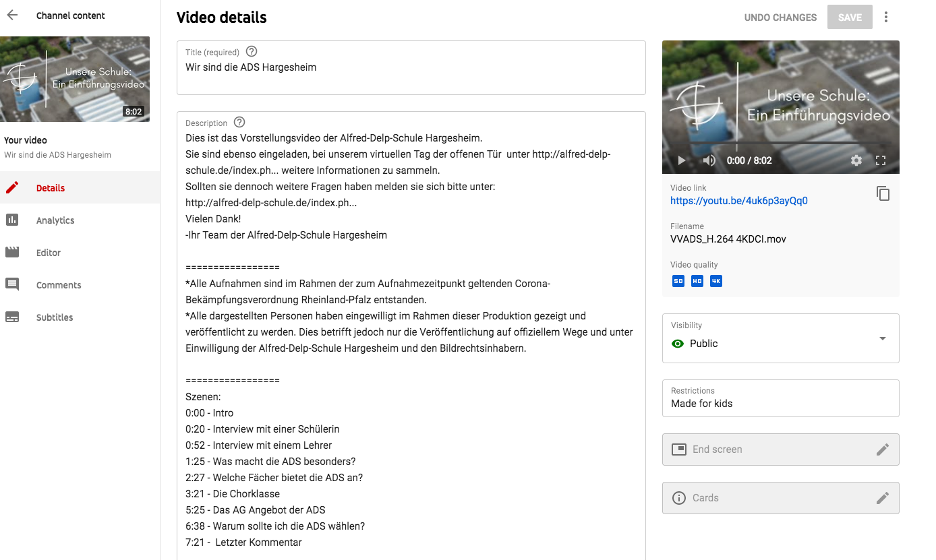Screen dimensions: 936x560
Task: Mute the video preview volume
Action: coord(709,160)
